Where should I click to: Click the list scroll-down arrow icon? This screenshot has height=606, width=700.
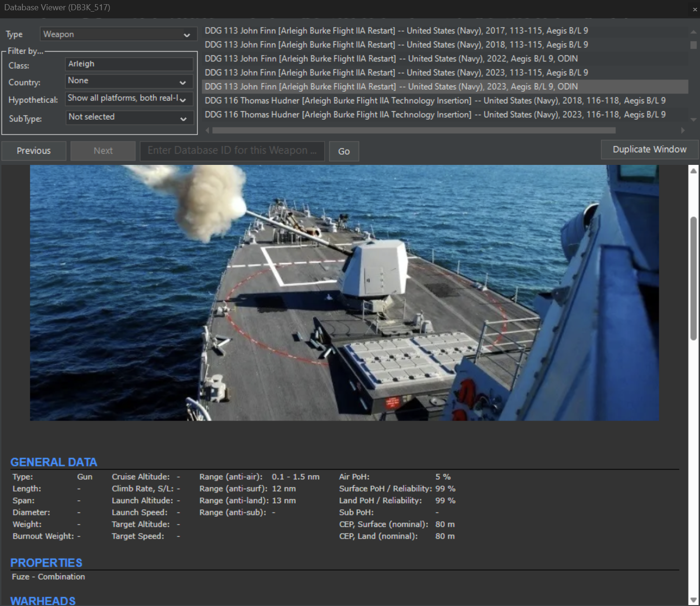tap(693, 120)
